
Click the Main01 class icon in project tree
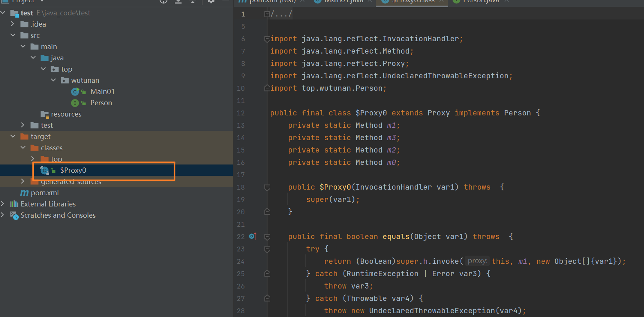[x=75, y=92]
